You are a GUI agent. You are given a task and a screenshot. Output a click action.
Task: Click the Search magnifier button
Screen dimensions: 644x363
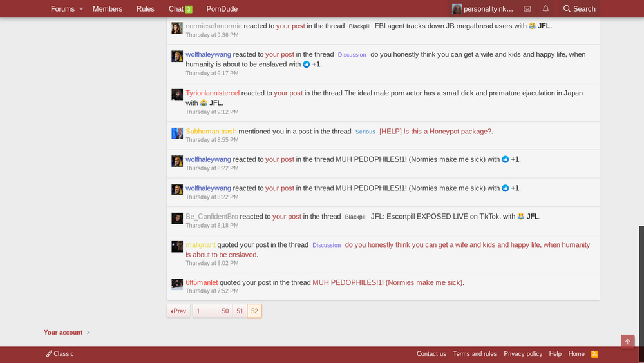click(579, 8)
